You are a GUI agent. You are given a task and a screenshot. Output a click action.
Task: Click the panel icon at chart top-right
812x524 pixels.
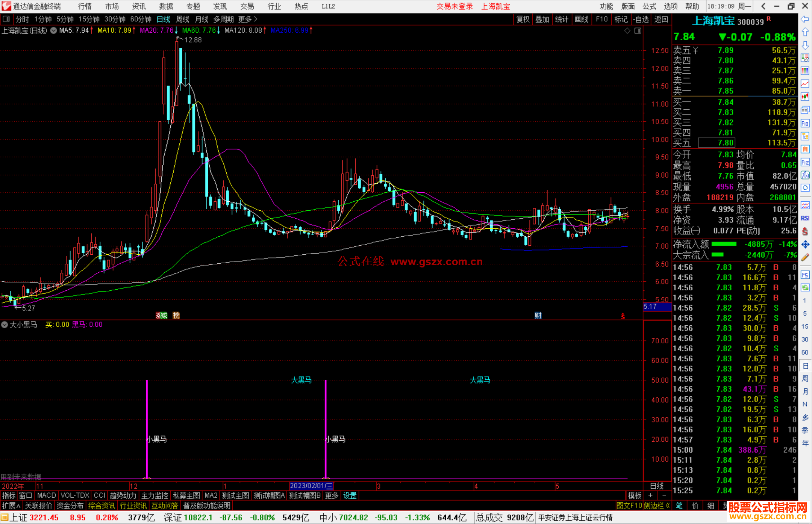pos(638,31)
